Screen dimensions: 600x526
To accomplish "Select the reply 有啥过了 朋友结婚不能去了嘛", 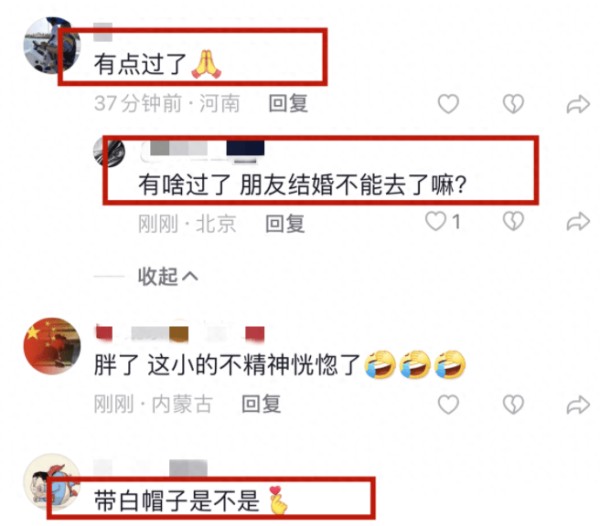I will (302, 185).
